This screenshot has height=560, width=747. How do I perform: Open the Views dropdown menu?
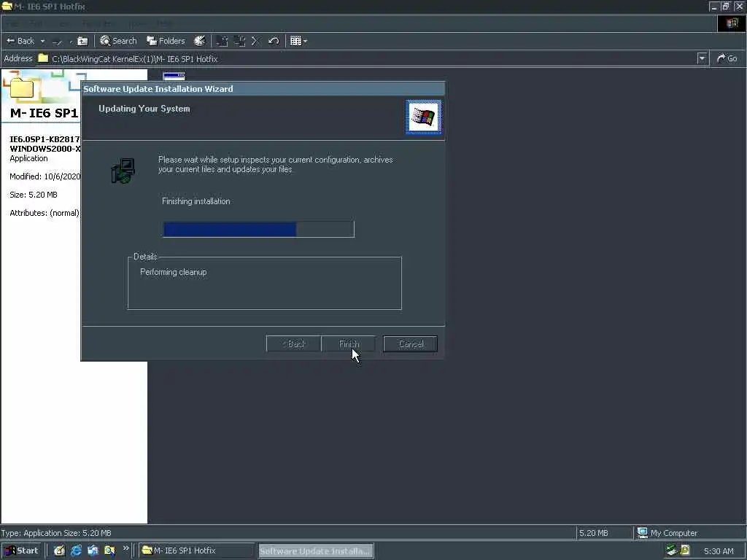[298, 41]
